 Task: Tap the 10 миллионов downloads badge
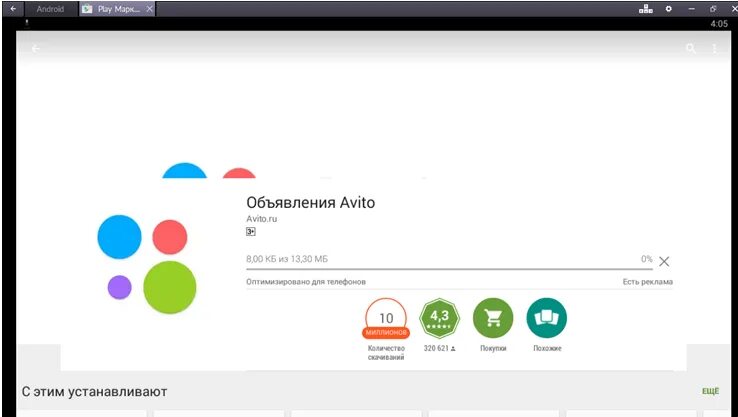coord(386,319)
